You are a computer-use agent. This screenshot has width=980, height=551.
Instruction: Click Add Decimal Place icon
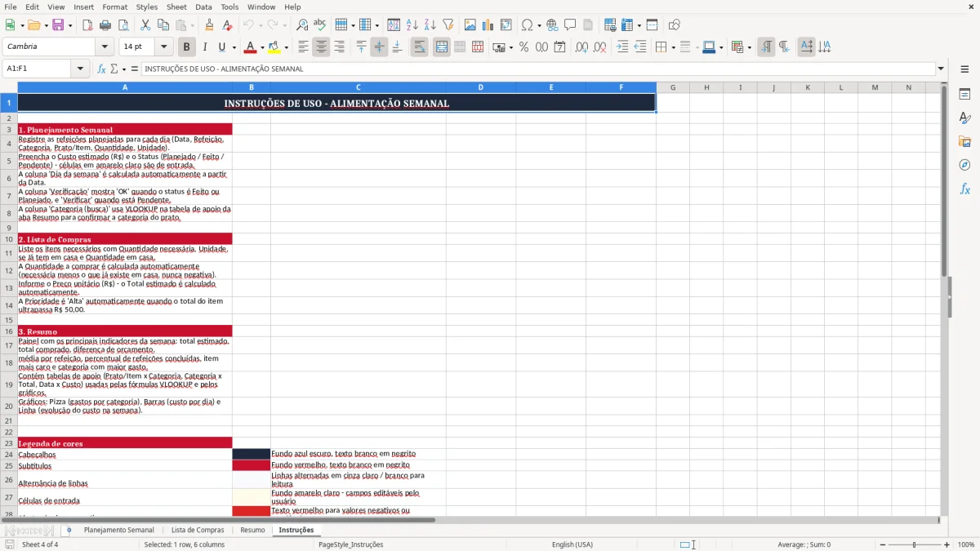pos(582,47)
